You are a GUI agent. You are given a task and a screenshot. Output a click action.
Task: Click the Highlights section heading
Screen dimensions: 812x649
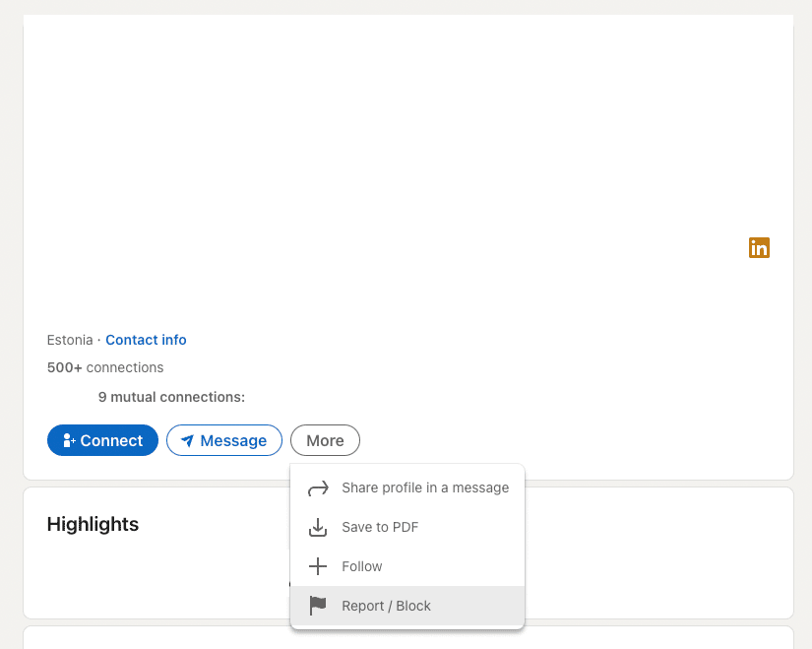pos(93,524)
